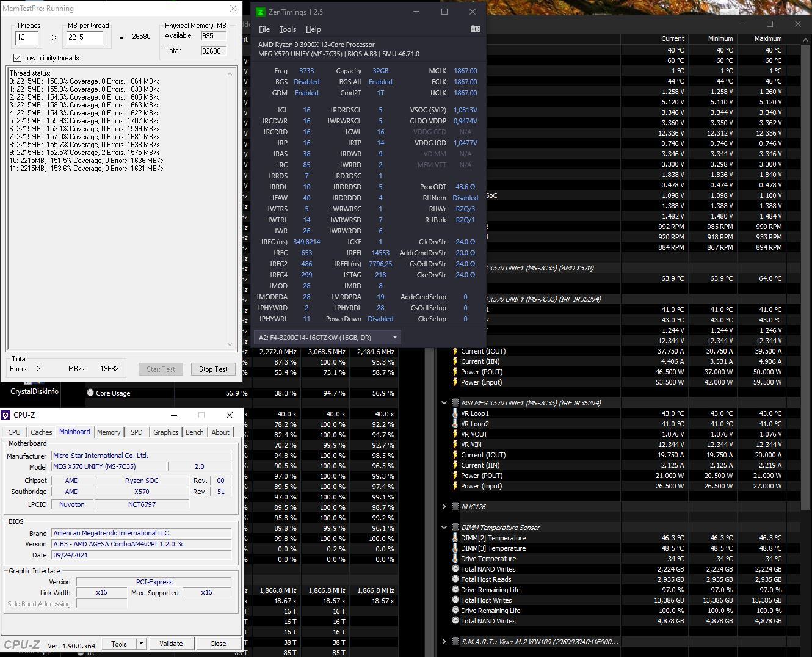The height and width of the screenshot is (657, 812).
Task: Click the lightning icon beside Current (IIN) 2.125 A
Action: 455,465
